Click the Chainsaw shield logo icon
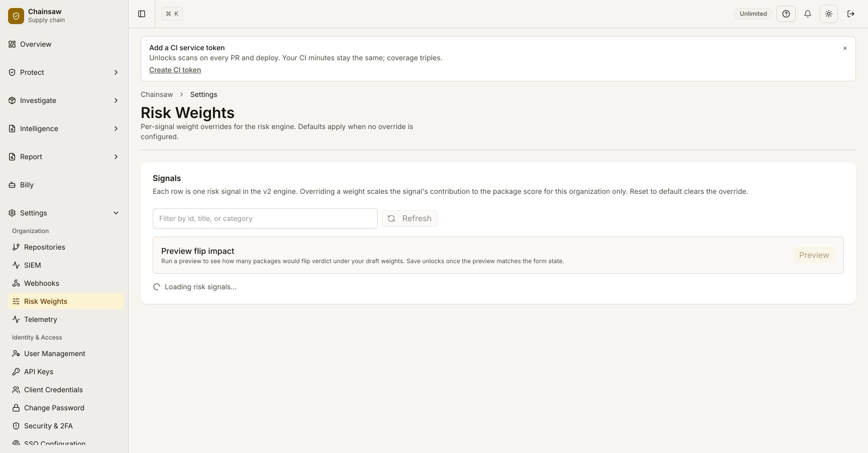The image size is (868, 453). [x=16, y=16]
